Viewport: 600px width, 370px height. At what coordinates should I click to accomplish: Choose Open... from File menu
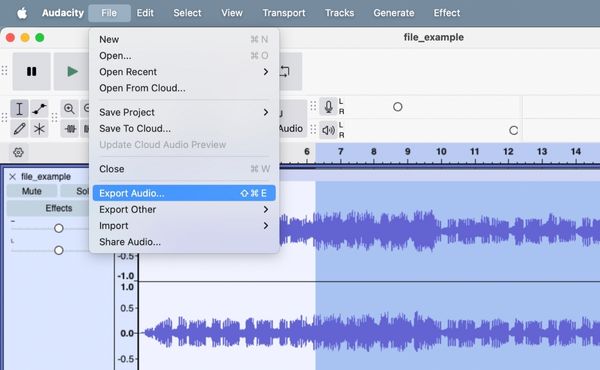click(184, 56)
